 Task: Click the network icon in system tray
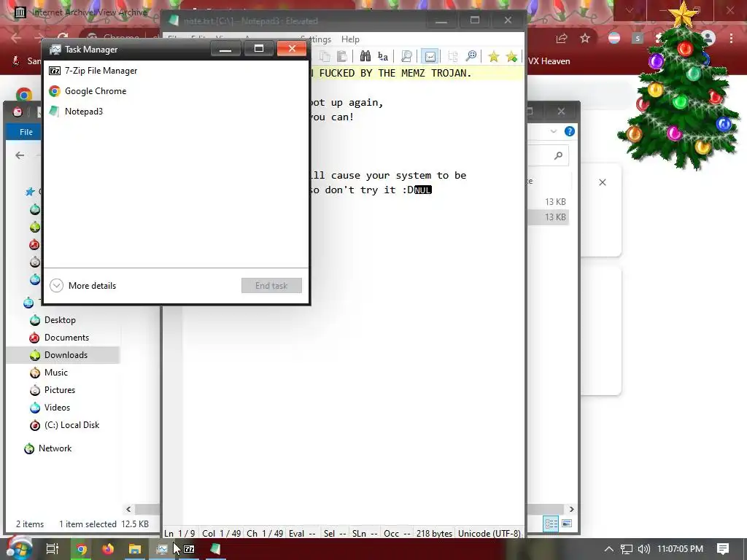click(x=627, y=549)
